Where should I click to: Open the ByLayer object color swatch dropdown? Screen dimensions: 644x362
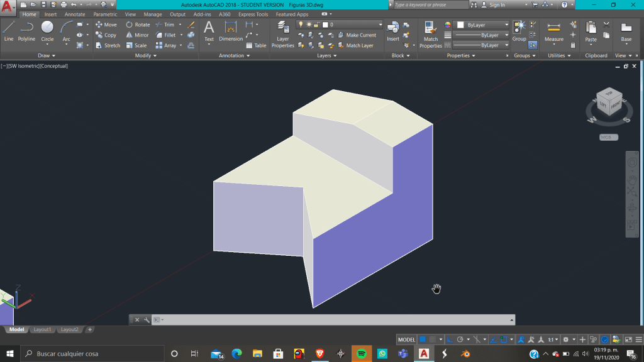(x=482, y=25)
